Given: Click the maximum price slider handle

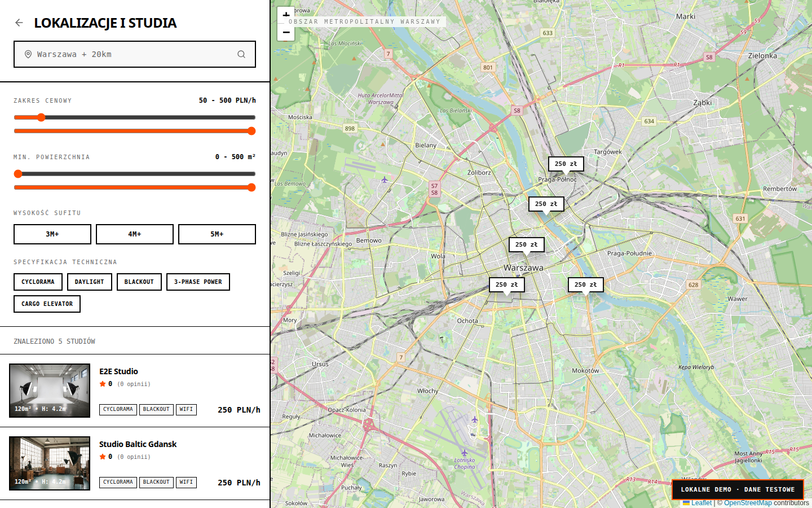Looking at the screenshot, I should pyautogui.click(x=251, y=131).
